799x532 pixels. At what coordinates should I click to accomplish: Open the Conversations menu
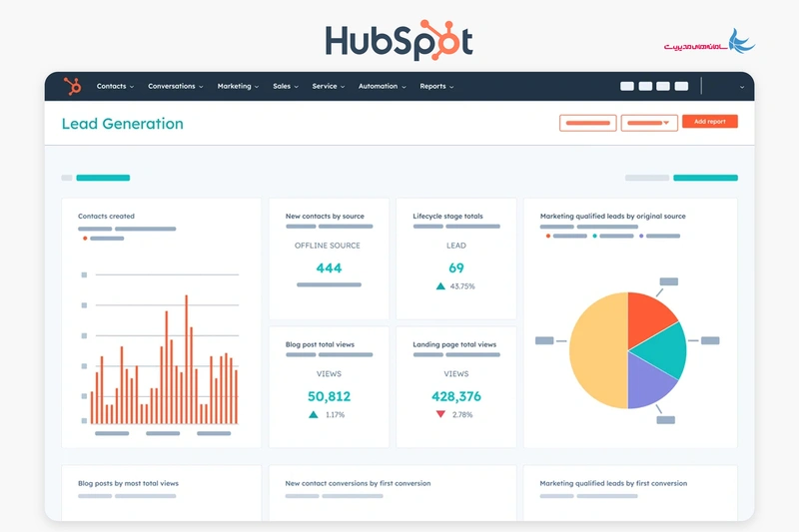pos(176,86)
